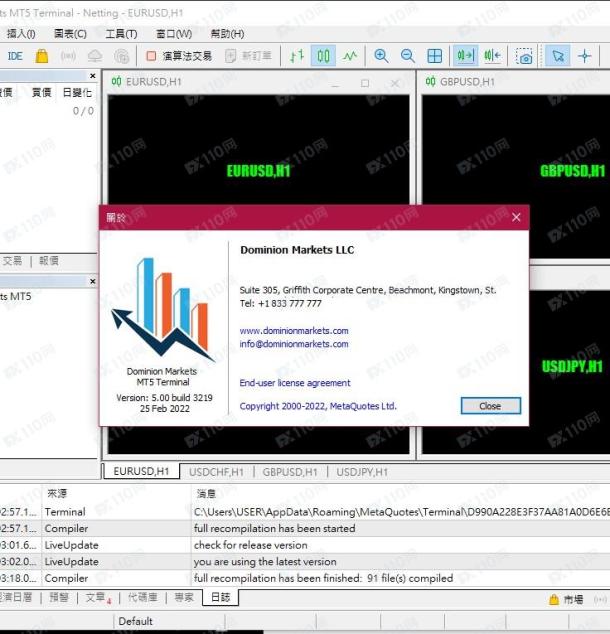Select the candlestick chart icon
Image resolution: width=610 pixels, height=634 pixels.
click(x=323, y=56)
